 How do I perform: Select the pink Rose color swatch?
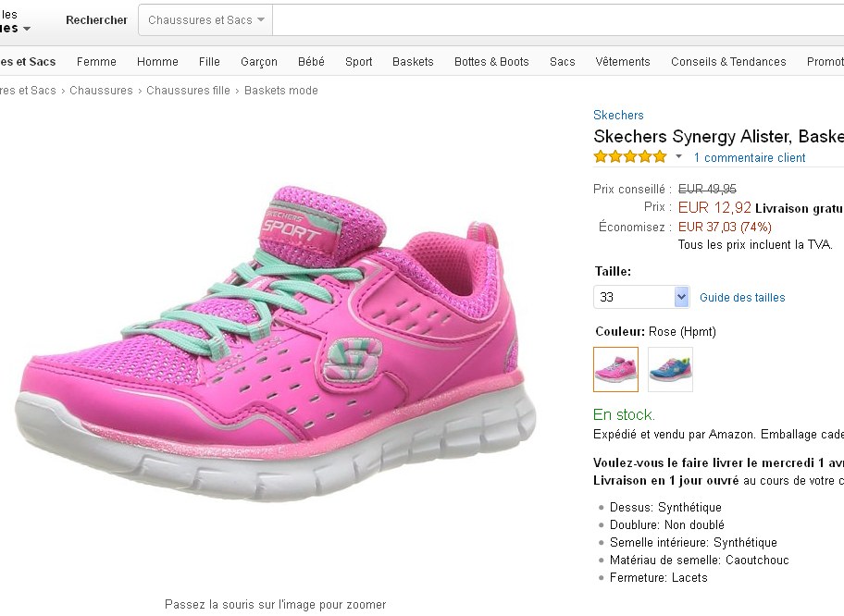point(615,369)
